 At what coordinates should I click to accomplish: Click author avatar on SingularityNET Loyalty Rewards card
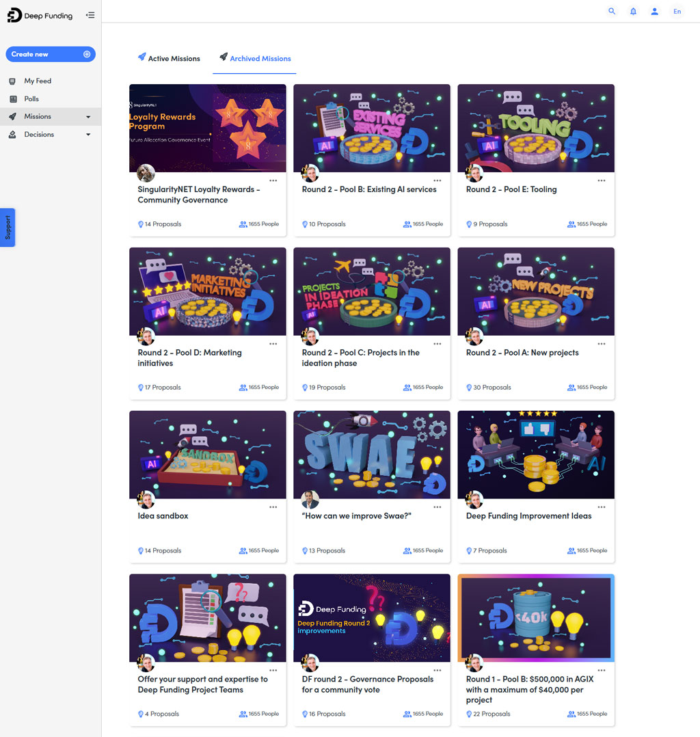[146, 173]
